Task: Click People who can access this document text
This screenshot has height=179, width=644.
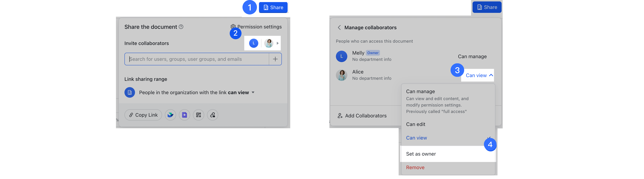Action: point(374,41)
